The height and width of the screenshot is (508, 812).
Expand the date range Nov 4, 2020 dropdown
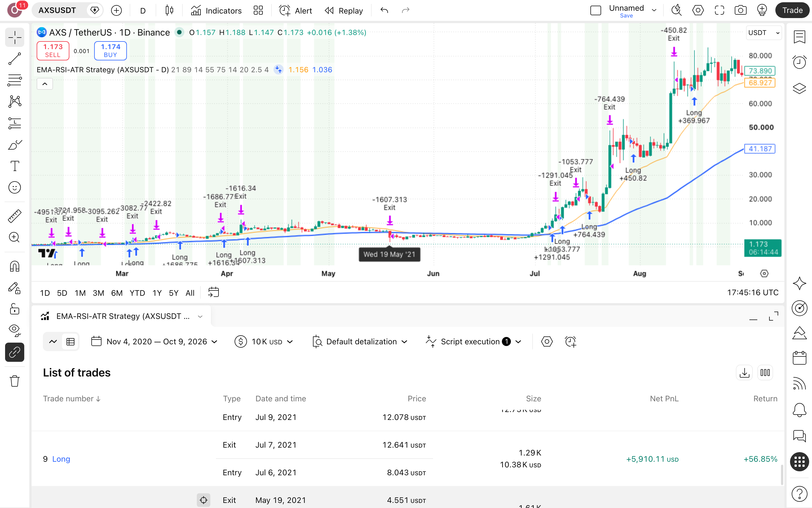click(x=155, y=342)
